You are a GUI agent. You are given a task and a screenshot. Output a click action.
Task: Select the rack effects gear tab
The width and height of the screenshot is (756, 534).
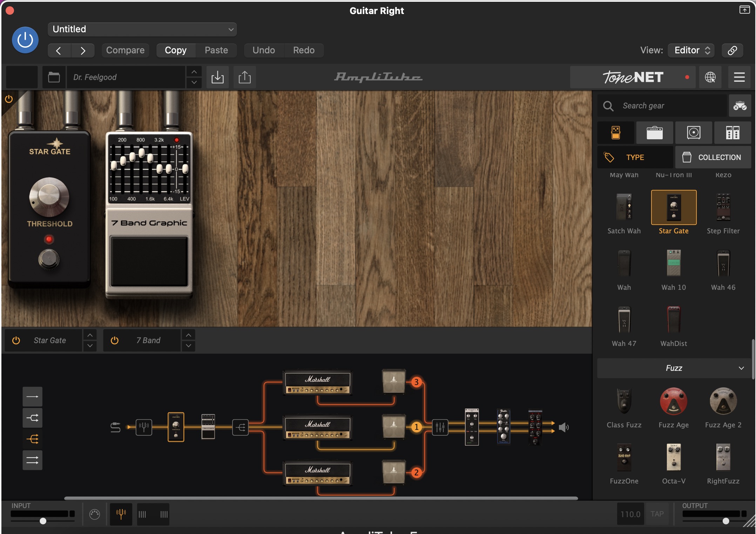(x=733, y=133)
